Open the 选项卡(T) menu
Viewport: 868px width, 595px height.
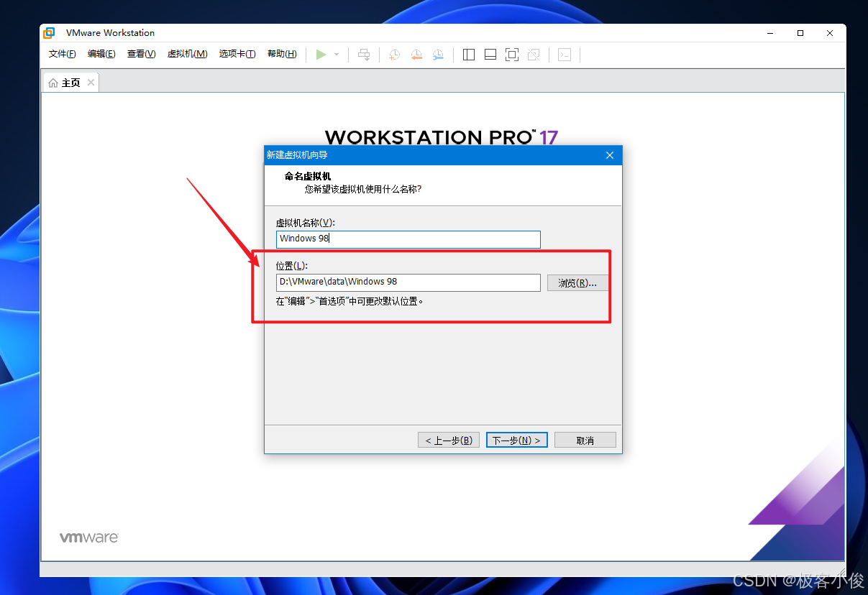click(237, 54)
